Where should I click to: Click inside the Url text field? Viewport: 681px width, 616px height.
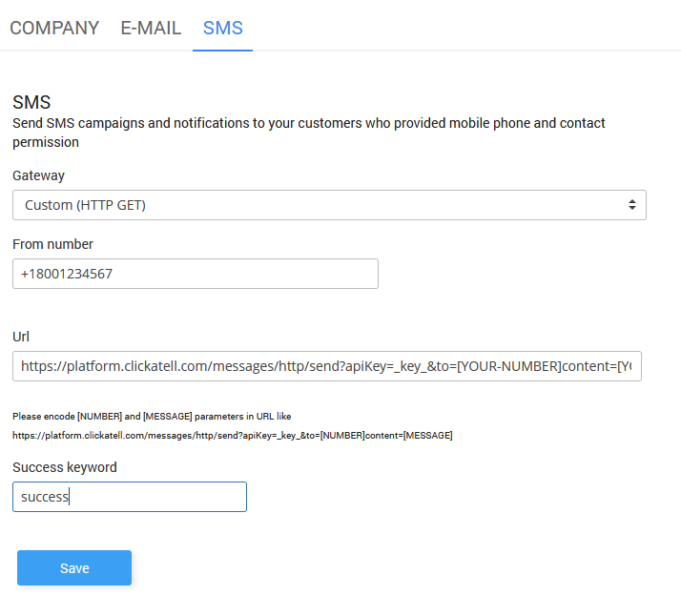pos(327,366)
